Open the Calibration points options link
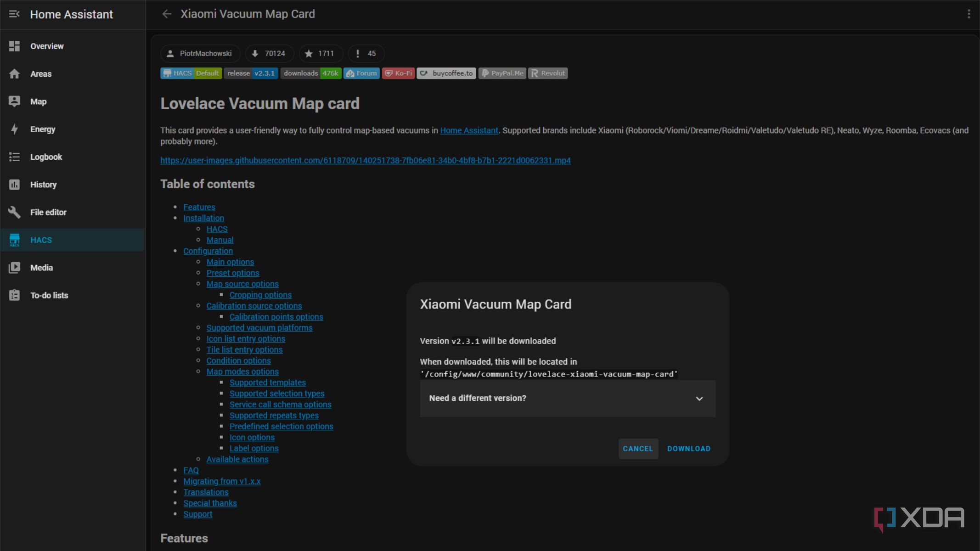Screen dimensions: 980x551 coord(276,317)
